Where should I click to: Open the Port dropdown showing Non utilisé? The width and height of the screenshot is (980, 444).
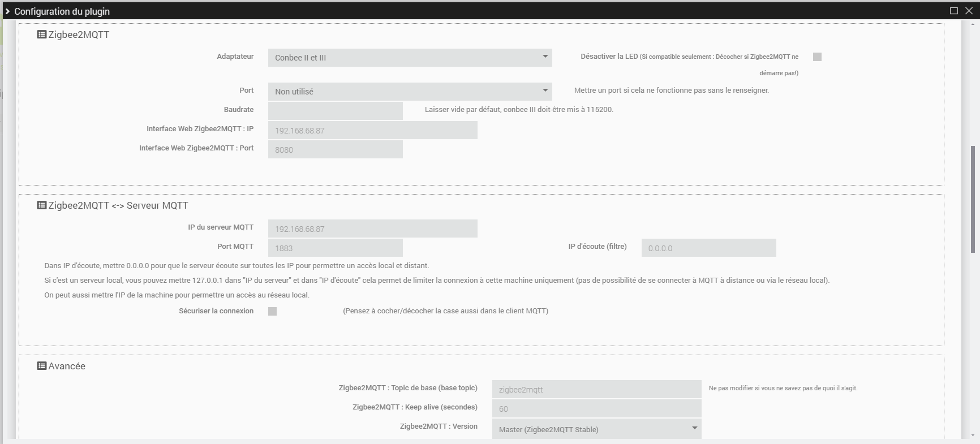pos(410,92)
